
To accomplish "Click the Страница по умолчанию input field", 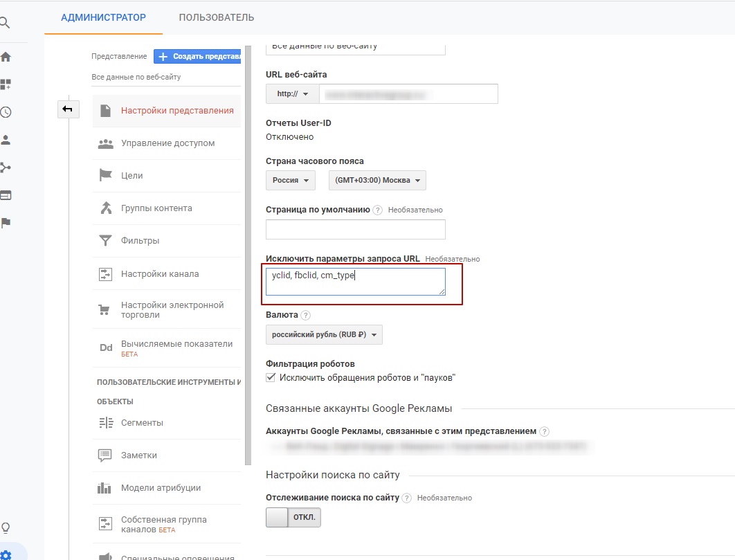I will pos(355,230).
